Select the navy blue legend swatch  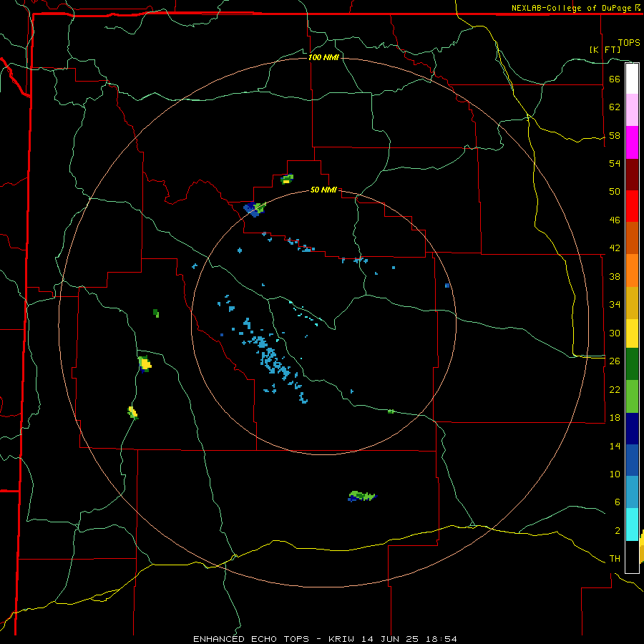coord(632,429)
